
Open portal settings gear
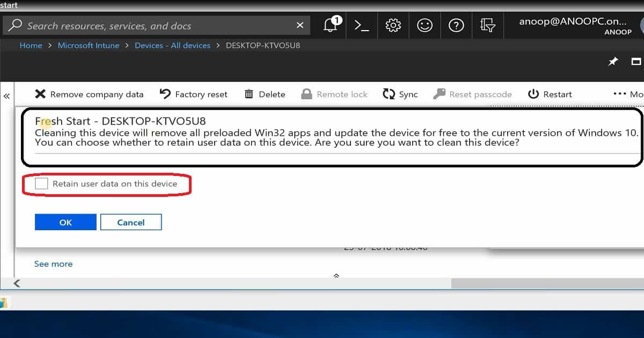coord(393,25)
